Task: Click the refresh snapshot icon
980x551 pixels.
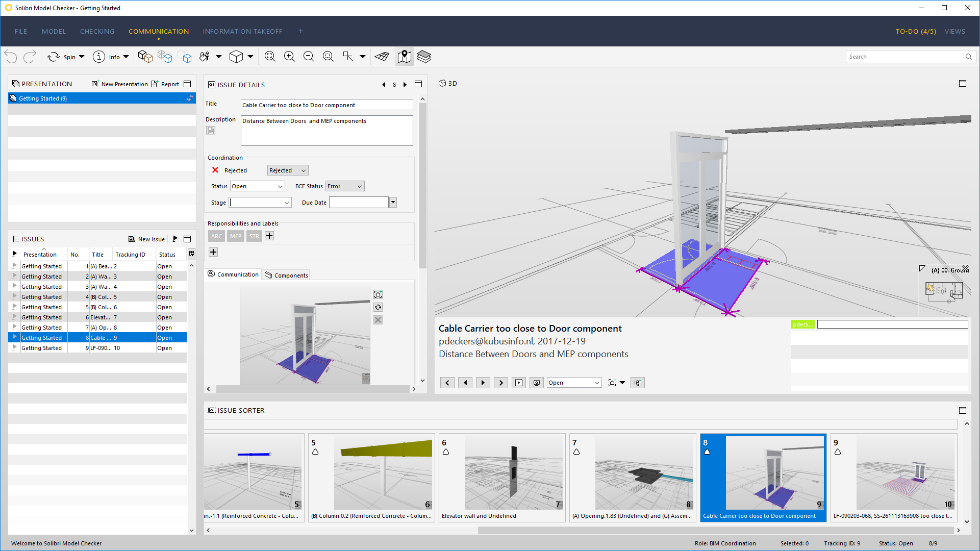Action: click(x=378, y=307)
